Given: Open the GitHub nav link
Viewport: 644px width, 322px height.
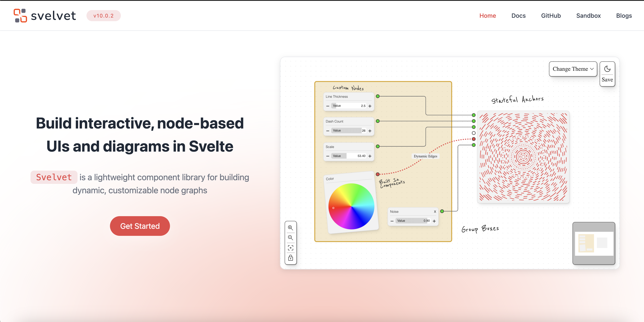Looking at the screenshot, I should (551, 16).
